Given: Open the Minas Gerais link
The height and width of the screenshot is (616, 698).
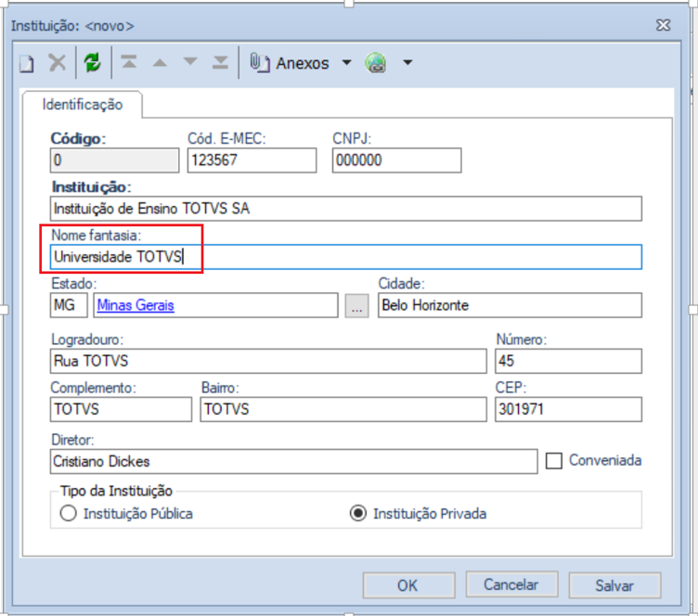Looking at the screenshot, I should pyautogui.click(x=136, y=305).
